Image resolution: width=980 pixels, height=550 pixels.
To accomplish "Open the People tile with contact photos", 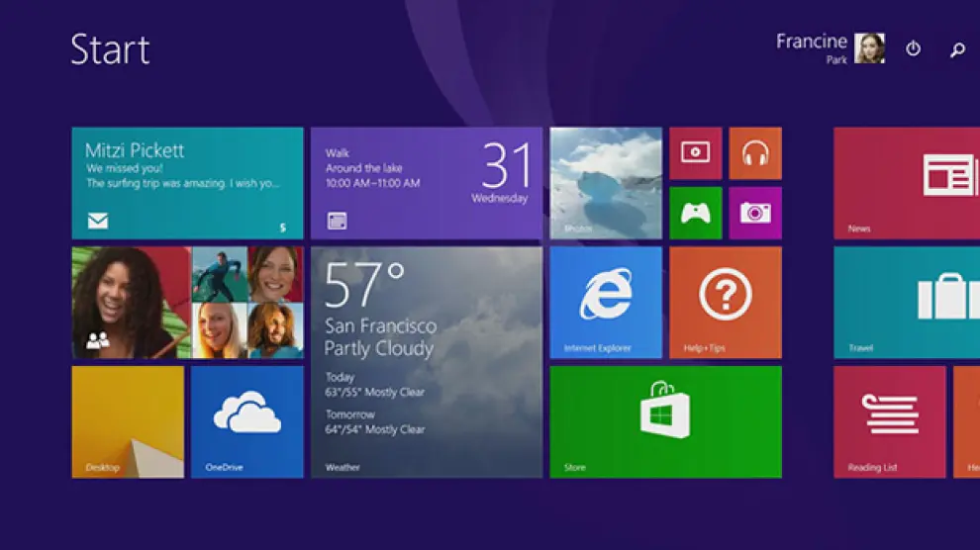I will click(187, 302).
